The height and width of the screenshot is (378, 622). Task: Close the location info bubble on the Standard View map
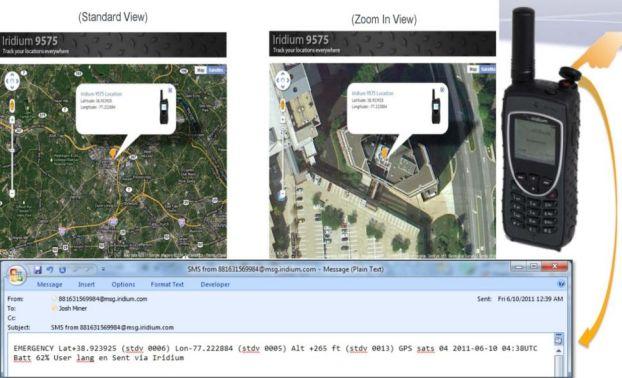coord(170,90)
